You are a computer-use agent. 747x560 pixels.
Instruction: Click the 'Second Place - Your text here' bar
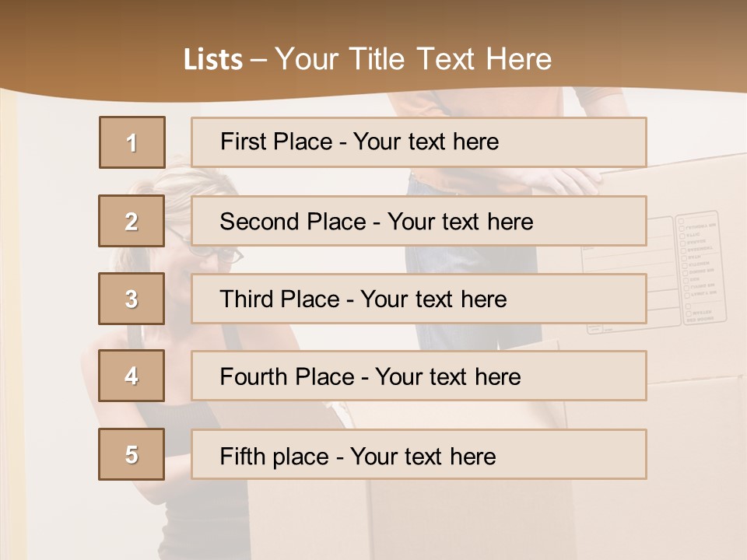pyautogui.click(x=419, y=221)
